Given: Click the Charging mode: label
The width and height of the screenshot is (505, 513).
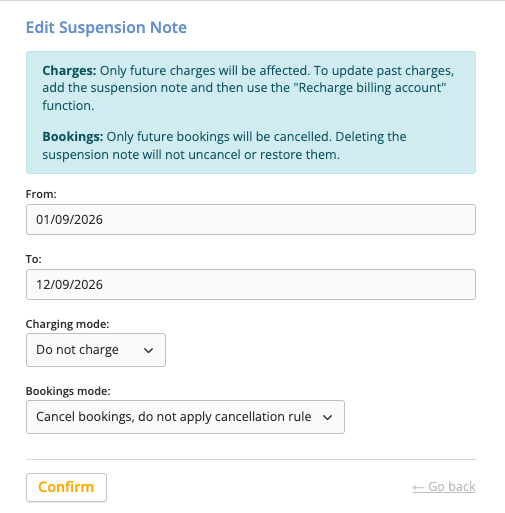Looking at the screenshot, I should pos(68,324).
